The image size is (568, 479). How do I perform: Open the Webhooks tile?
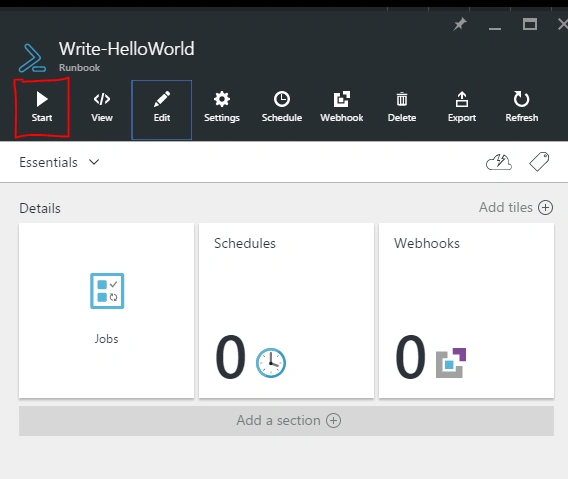point(466,311)
